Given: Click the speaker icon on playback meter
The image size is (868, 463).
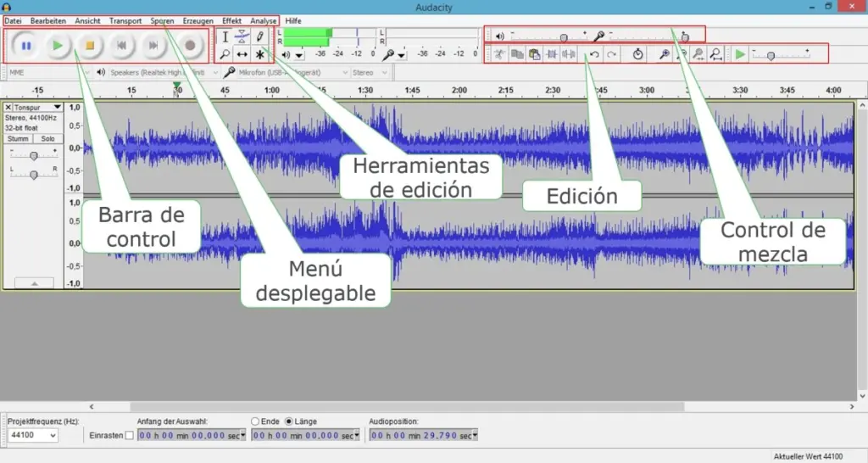Looking at the screenshot, I should [x=286, y=54].
